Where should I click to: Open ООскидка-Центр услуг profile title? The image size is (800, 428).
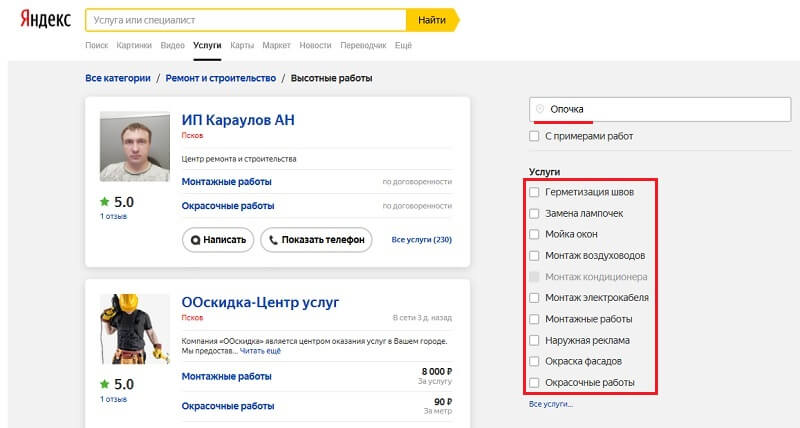pyautogui.click(x=260, y=302)
